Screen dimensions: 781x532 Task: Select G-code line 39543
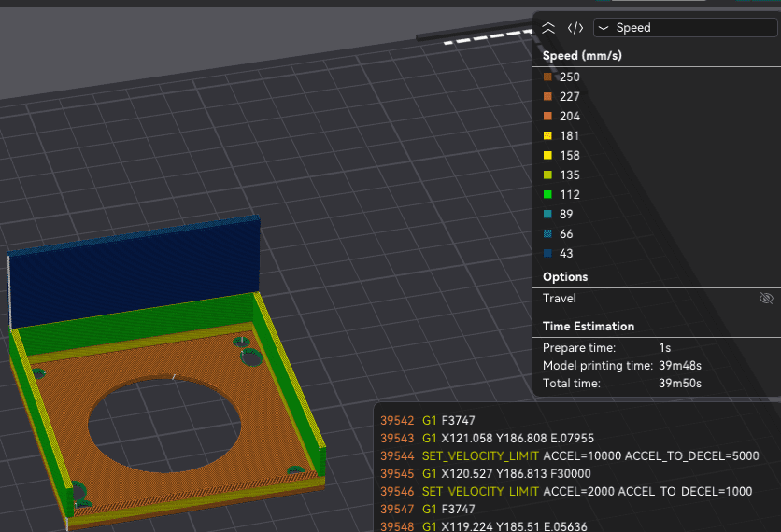click(487, 438)
